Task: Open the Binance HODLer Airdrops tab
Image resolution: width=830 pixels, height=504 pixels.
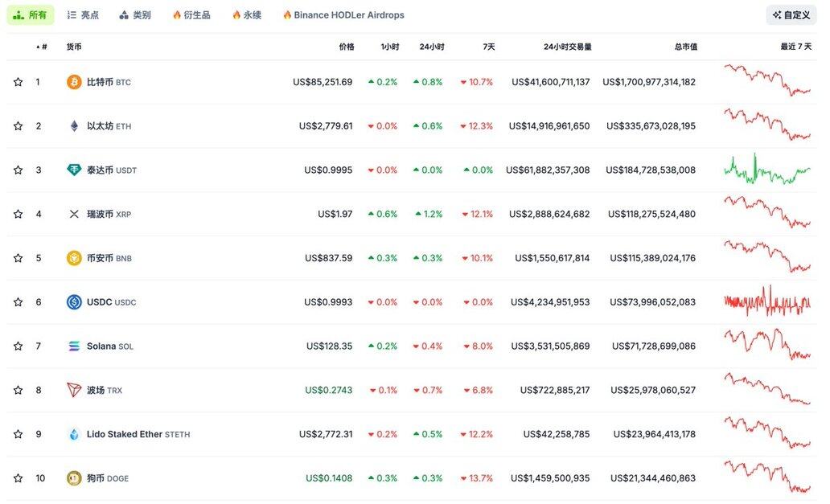Action: click(x=343, y=15)
